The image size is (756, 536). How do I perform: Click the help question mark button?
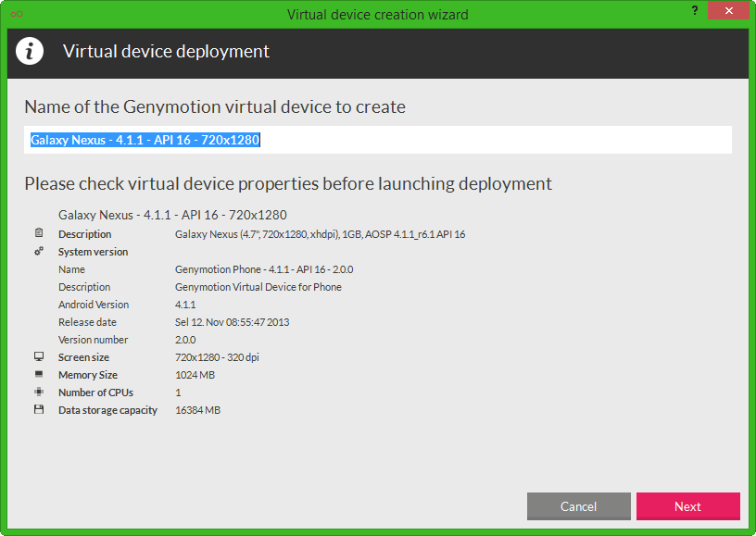[695, 10]
